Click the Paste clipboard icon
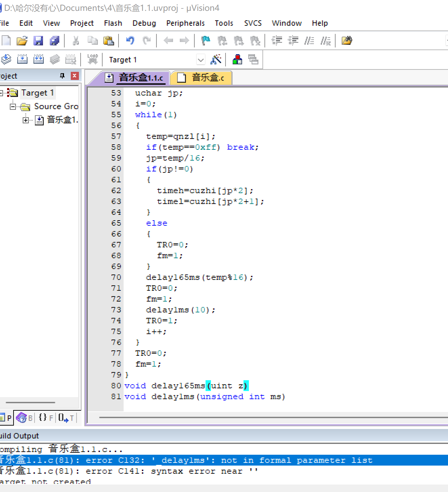The height and width of the screenshot is (492, 448). tap(109, 41)
